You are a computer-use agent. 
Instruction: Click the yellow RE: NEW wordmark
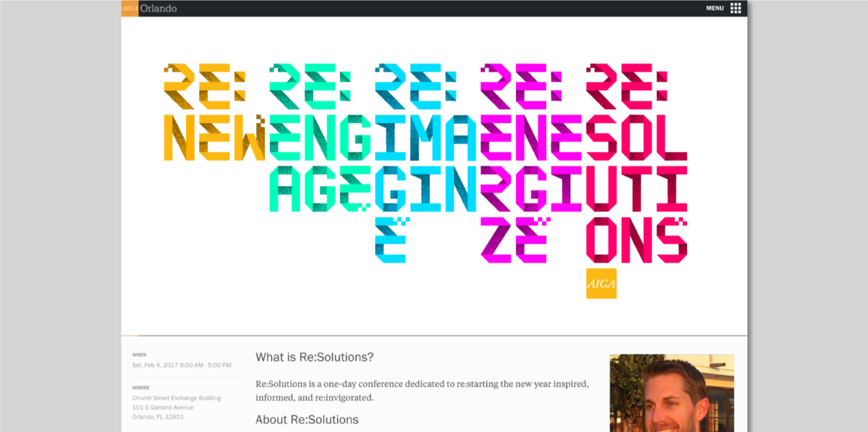(215, 112)
